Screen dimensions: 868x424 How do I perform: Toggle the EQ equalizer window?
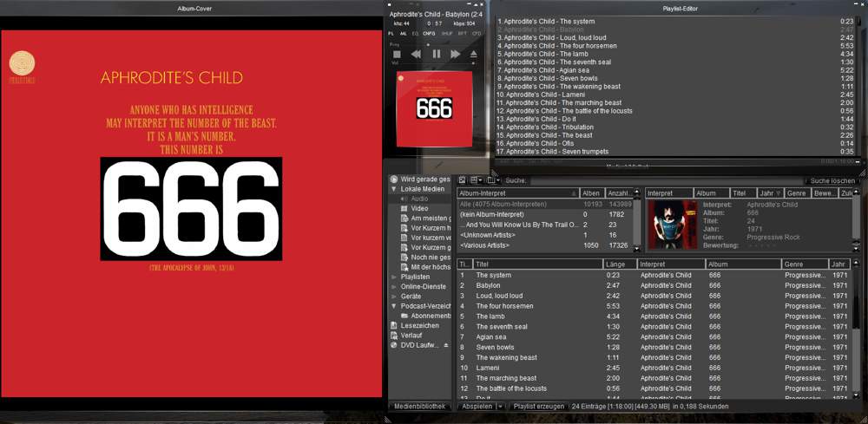click(x=415, y=34)
